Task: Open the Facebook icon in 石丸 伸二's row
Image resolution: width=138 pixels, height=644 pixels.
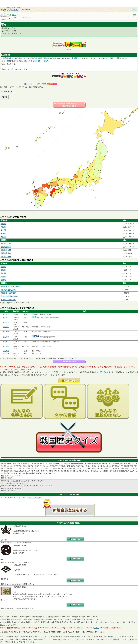Action: [x=35, y=336]
